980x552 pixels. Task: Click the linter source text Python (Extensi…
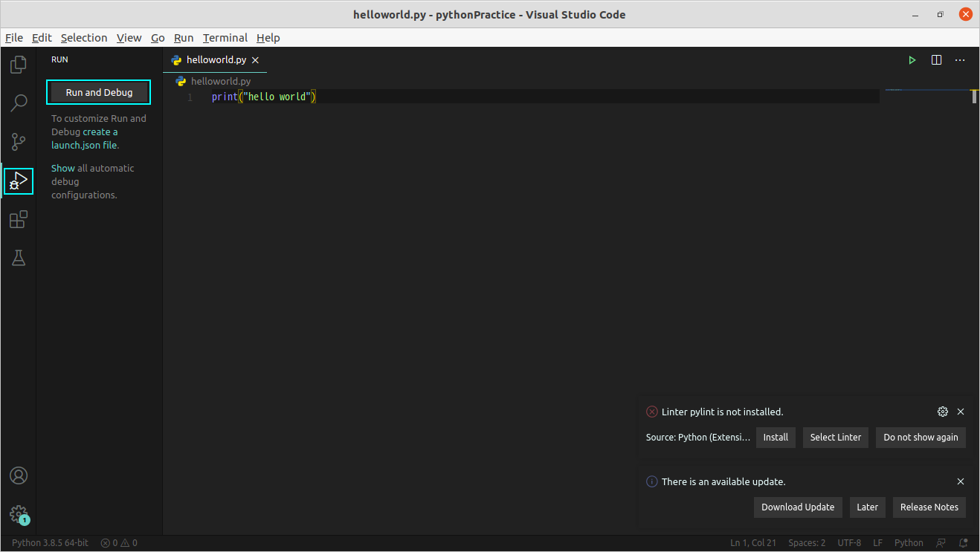(x=698, y=438)
